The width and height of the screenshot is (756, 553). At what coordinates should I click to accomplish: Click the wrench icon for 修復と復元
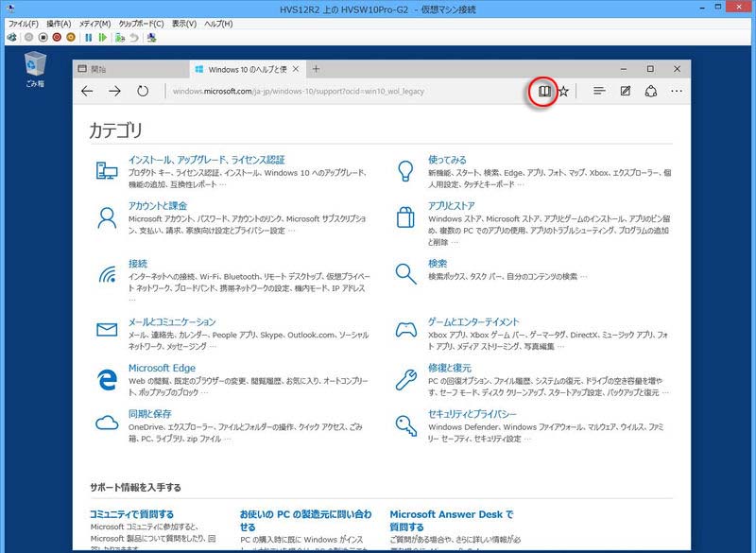[x=406, y=379]
